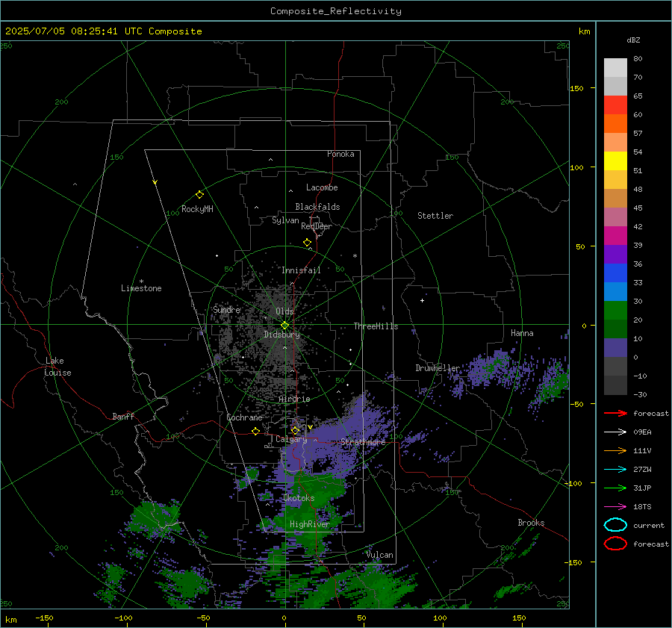
Task: Click white plus marker west of Hanna
Action: pyautogui.click(x=422, y=300)
